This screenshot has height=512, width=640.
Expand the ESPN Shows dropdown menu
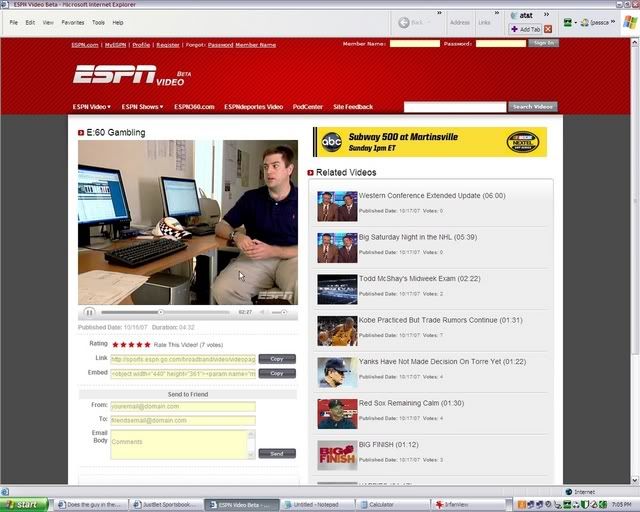coord(143,107)
